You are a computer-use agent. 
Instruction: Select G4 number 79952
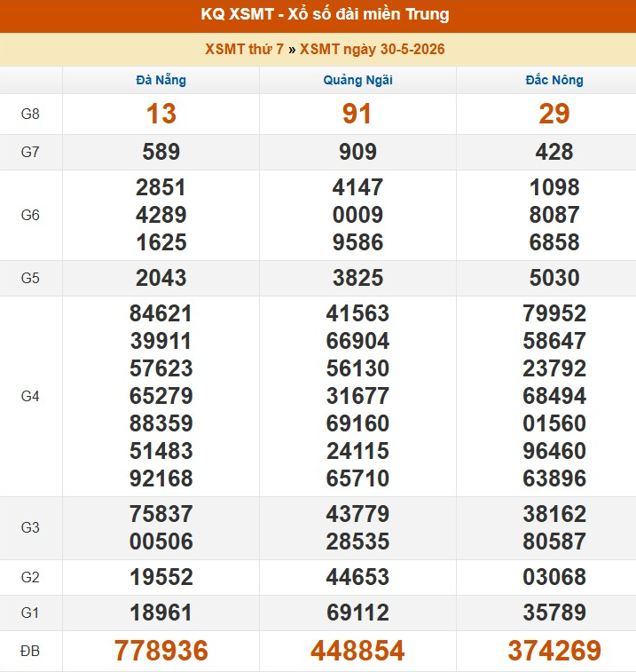[554, 313]
